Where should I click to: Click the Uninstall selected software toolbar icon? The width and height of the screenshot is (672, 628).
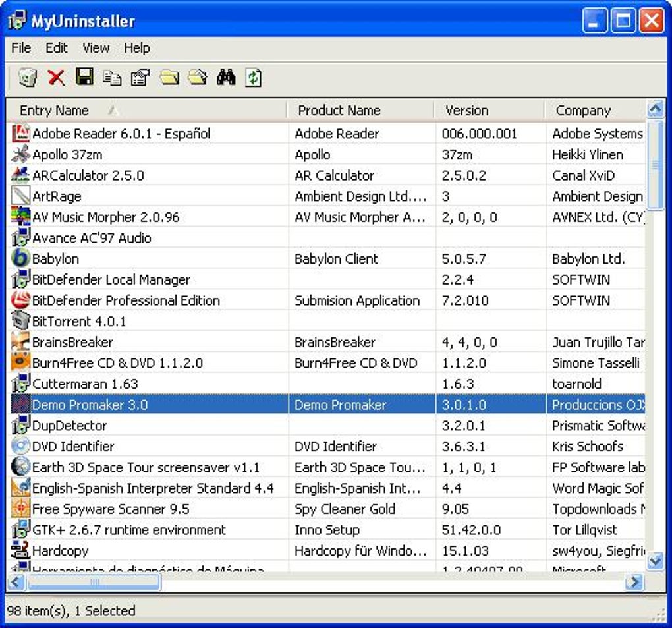(x=27, y=78)
